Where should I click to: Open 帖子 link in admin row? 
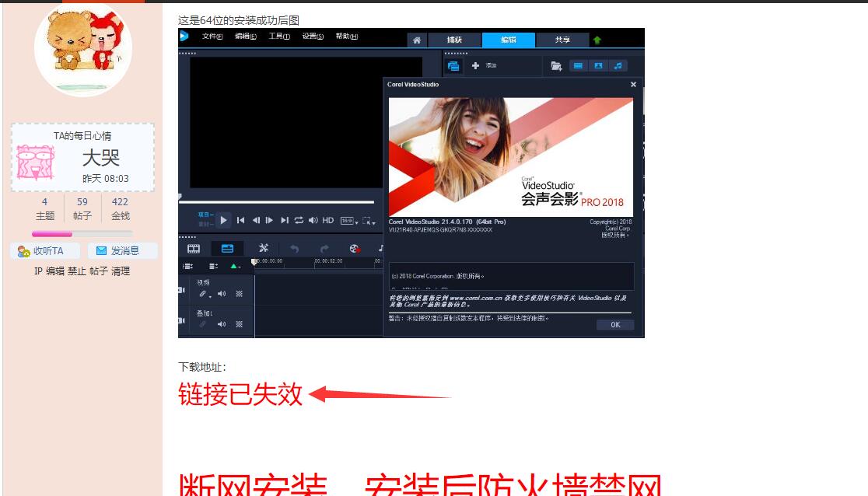click(99, 271)
